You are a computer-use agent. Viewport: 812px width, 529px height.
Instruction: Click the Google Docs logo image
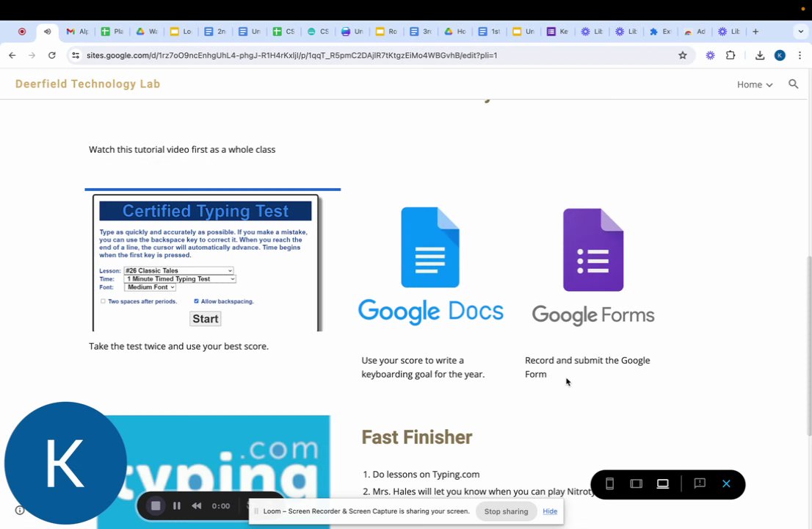(x=430, y=266)
